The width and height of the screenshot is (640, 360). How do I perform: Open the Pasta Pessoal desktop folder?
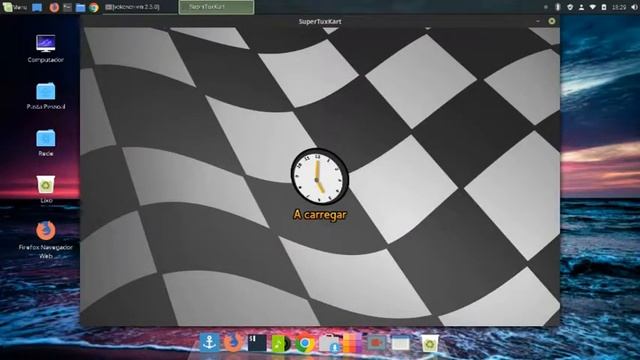click(x=46, y=96)
